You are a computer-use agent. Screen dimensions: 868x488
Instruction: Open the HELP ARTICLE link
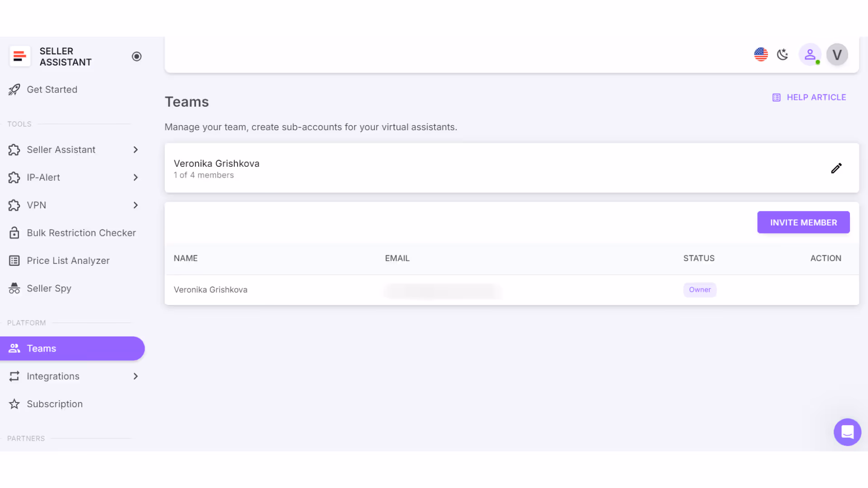click(809, 98)
